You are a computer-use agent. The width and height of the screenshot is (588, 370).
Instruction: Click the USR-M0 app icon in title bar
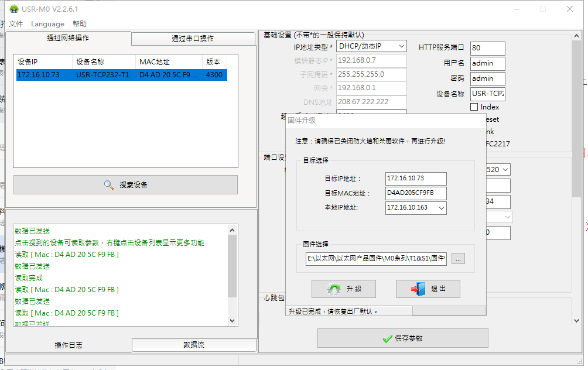[x=13, y=9]
